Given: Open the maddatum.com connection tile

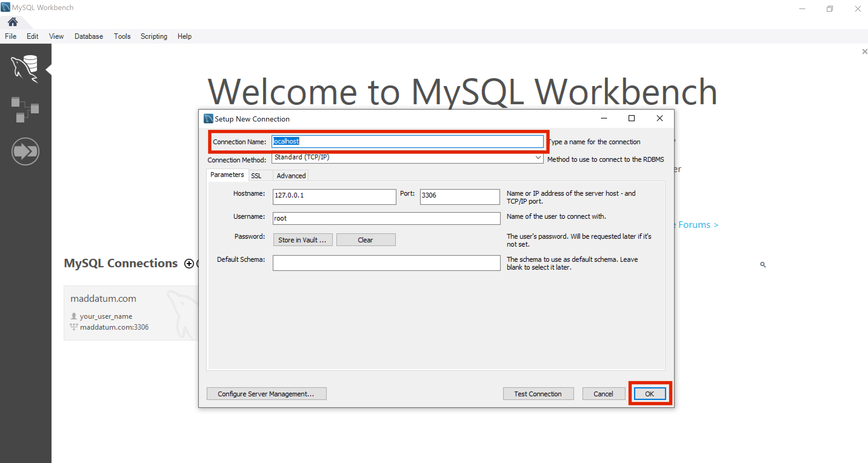Looking at the screenshot, I should coord(131,313).
